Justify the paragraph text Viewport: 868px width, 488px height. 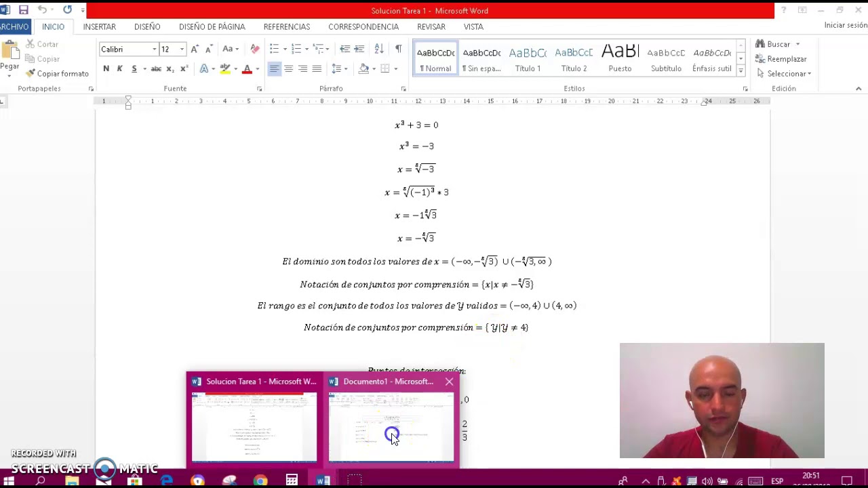coord(317,68)
